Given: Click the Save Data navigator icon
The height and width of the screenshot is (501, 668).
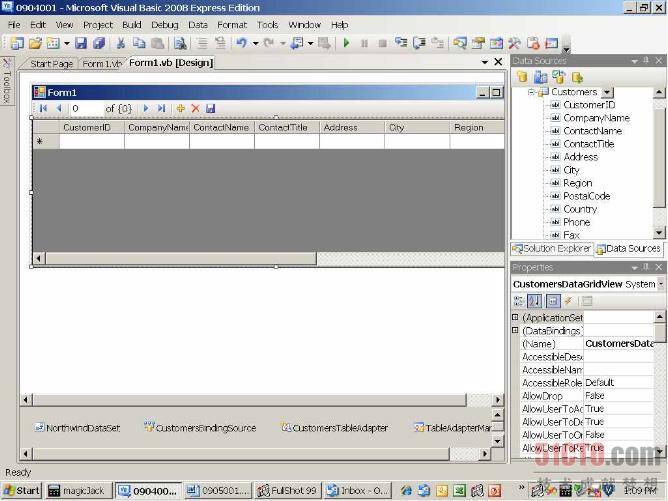Looking at the screenshot, I should (210, 108).
